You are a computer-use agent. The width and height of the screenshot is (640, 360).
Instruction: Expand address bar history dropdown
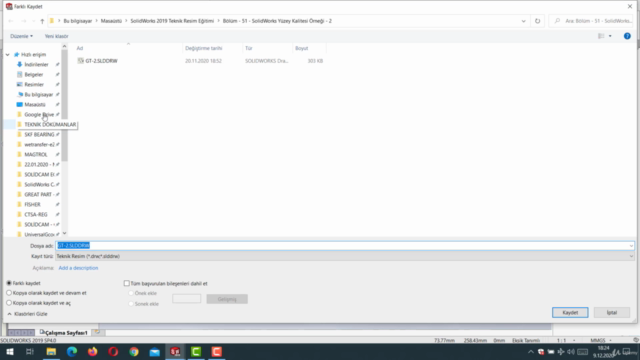[523, 21]
